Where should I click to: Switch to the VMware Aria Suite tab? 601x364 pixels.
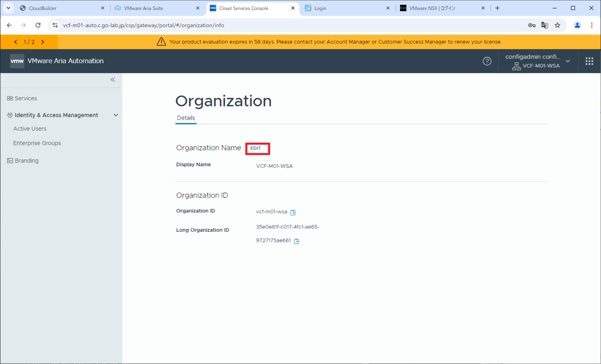158,9
